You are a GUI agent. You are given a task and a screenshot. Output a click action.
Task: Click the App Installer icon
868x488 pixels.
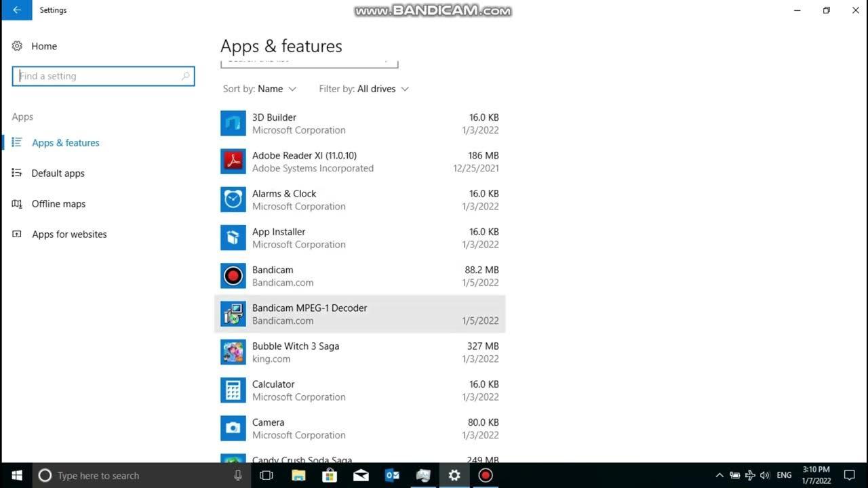[x=233, y=237]
